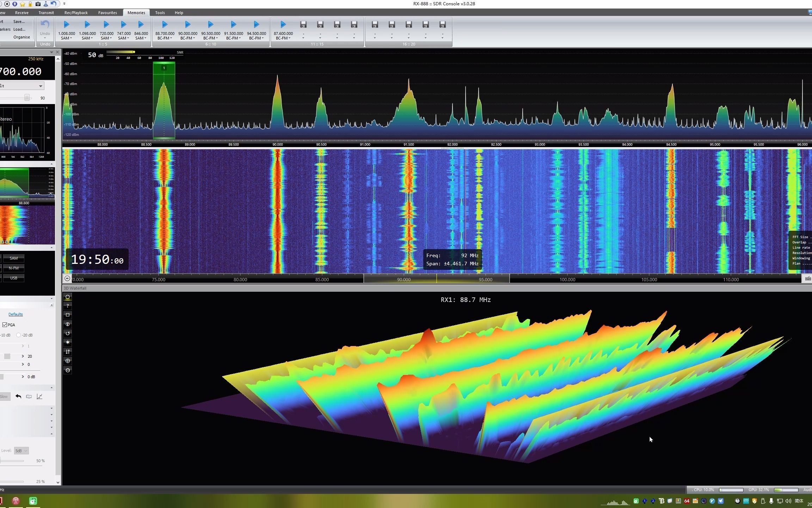Open the Favourites ribbon tab
This screenshot has width=812, height=508.
pos(107,13)
